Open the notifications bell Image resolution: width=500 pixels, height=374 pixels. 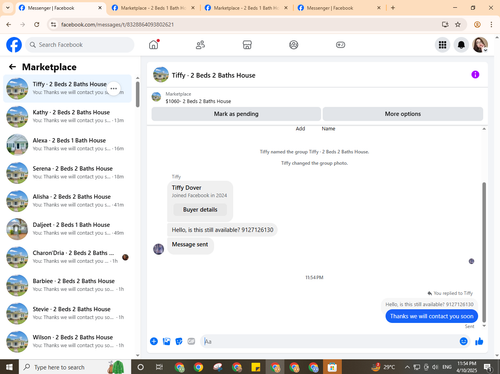(461, 45)
